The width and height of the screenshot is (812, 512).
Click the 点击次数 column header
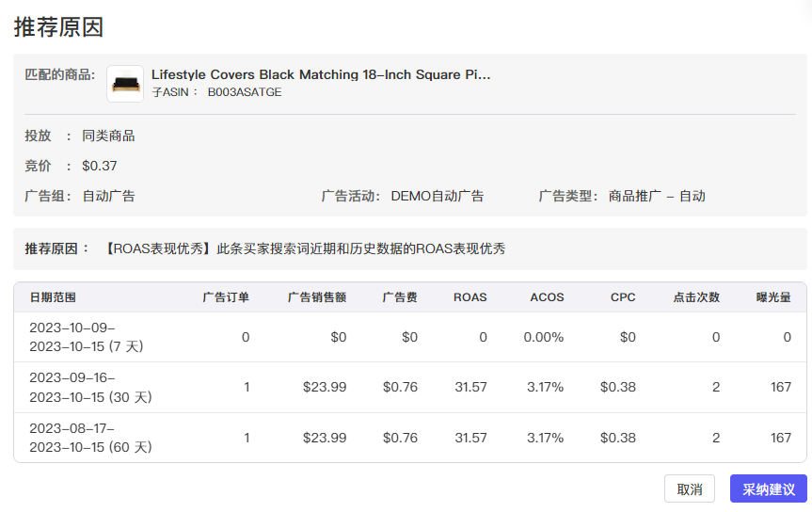(696, 297)
